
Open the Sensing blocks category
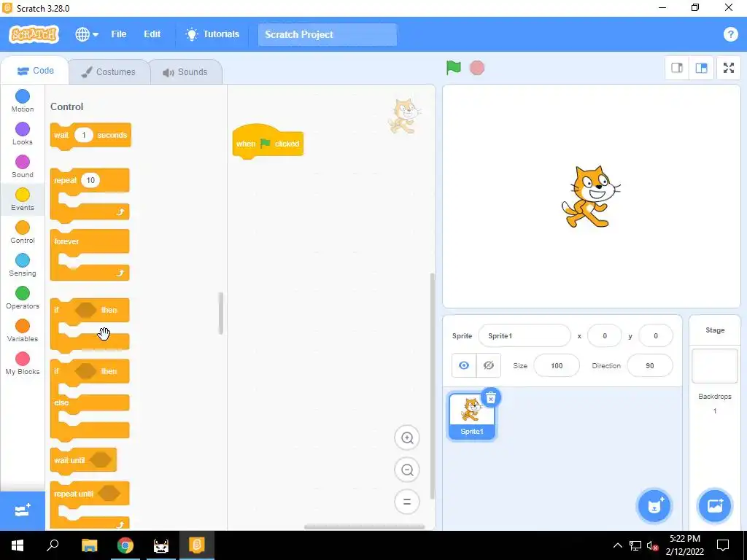click(x=23, y=265)
